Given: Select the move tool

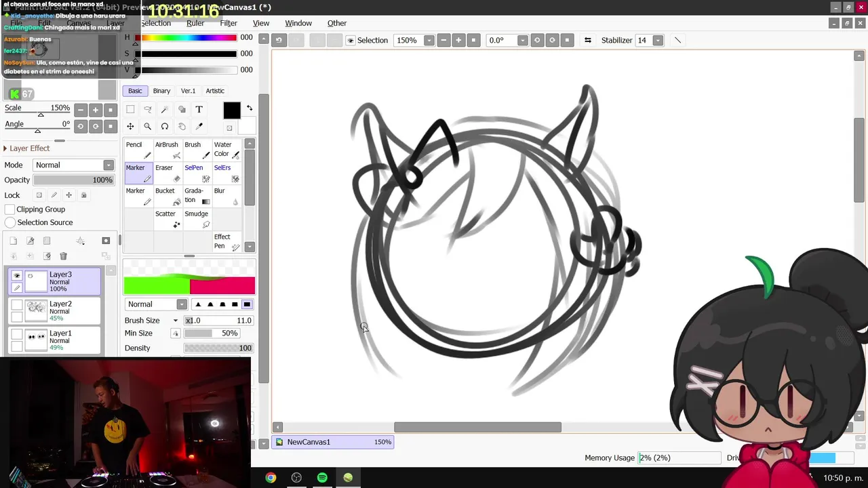Looking at the screenshot, I should (130, 126).
